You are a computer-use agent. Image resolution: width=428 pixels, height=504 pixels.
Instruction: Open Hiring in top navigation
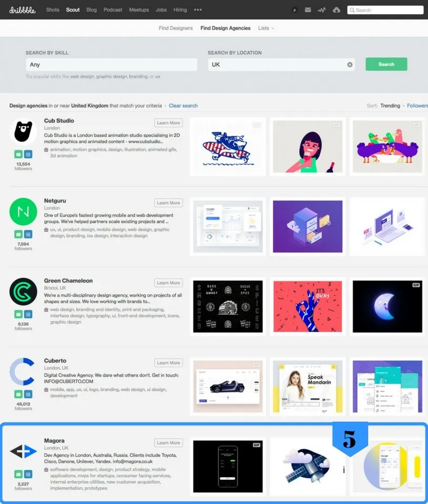tap(180, 9)
